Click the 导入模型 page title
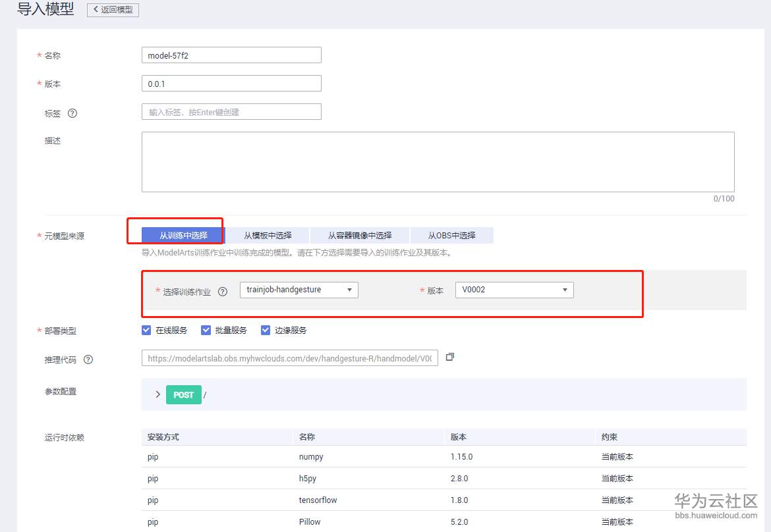771x532 pixels. [45, 9]
